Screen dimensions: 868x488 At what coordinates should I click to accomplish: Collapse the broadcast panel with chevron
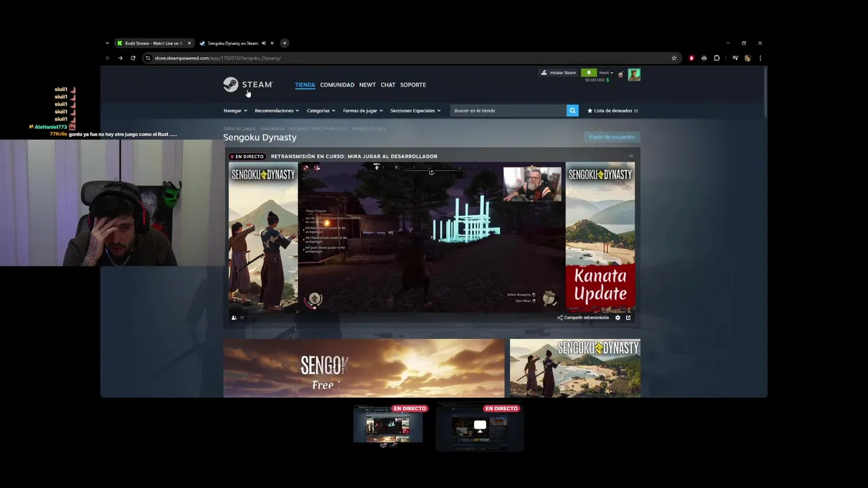(631, 157)
